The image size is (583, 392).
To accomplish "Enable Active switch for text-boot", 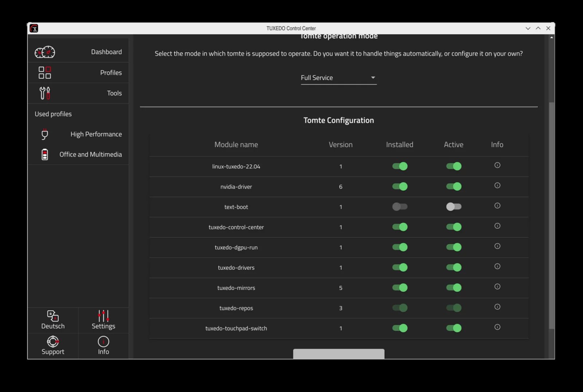I will (454, 207).
